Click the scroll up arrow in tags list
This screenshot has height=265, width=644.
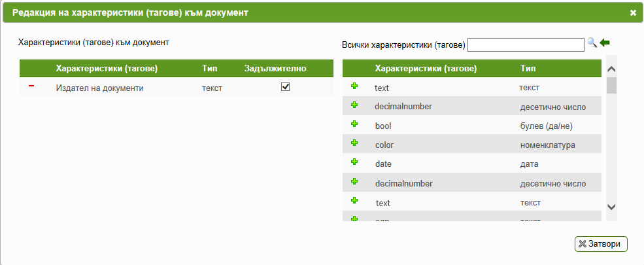pos(611,69)
